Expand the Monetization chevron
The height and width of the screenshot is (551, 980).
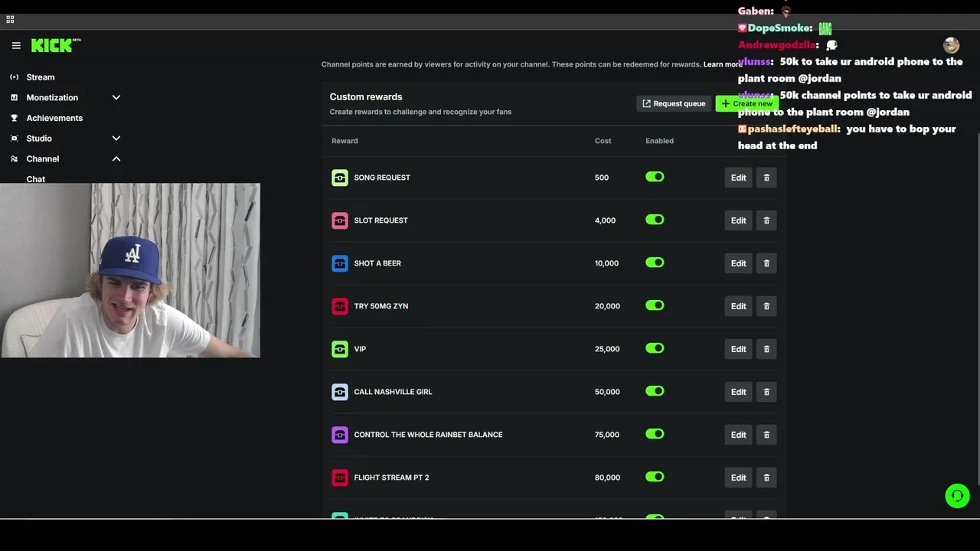[x=116, y=98]
